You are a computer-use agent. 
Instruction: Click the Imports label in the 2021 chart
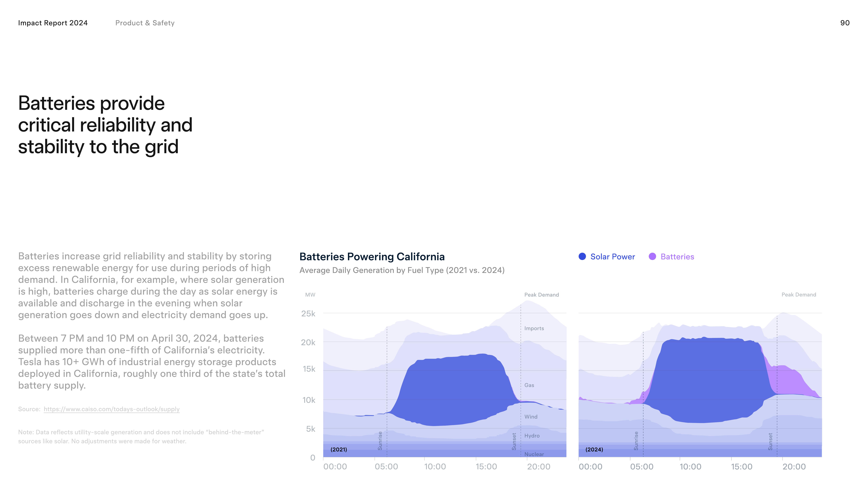coord(534,328)
